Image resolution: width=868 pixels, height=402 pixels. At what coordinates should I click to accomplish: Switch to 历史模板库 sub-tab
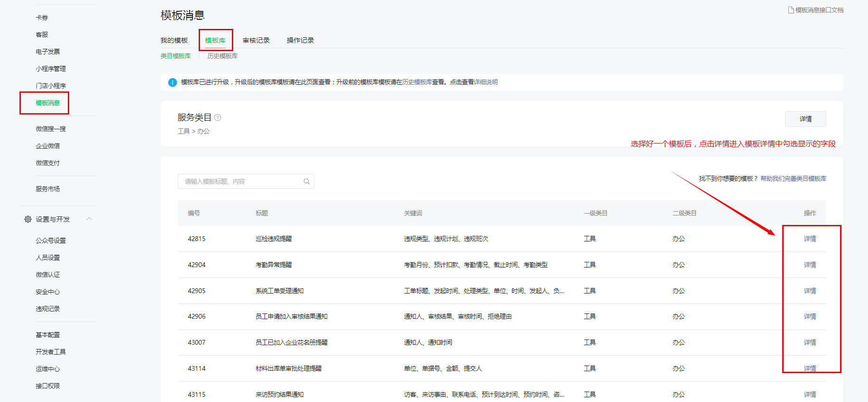click(x=222, y=56)
